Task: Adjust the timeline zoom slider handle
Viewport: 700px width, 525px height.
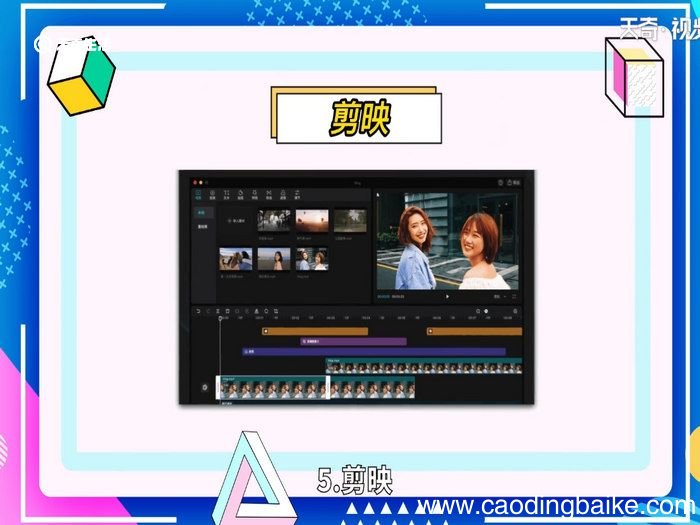Action: click(x=486, y=311)
